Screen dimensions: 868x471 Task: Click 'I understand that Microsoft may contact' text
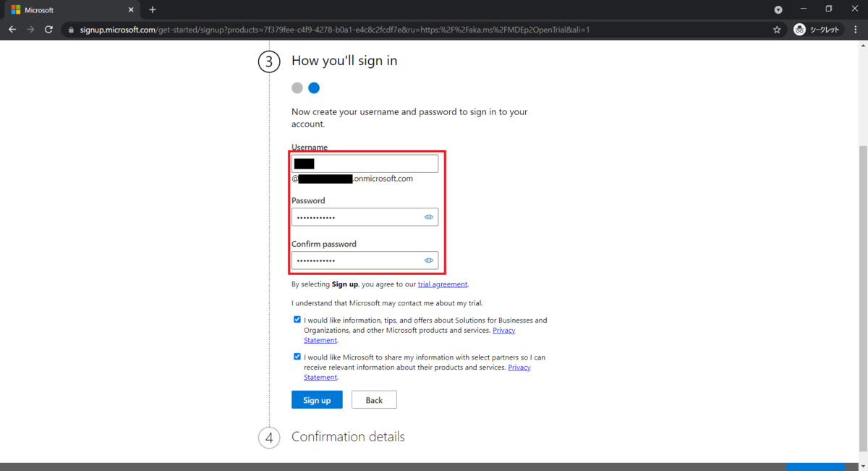[387, 303]
